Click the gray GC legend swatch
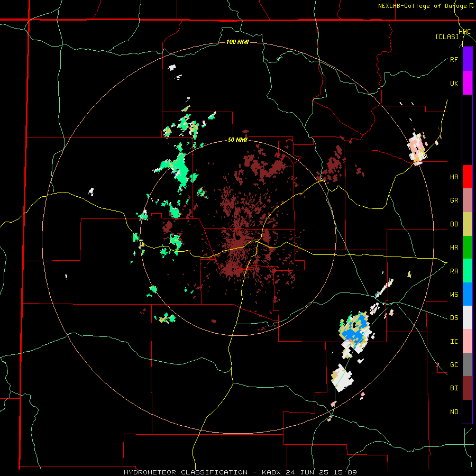Screen dimensions: 476x476 click(467, 364)
